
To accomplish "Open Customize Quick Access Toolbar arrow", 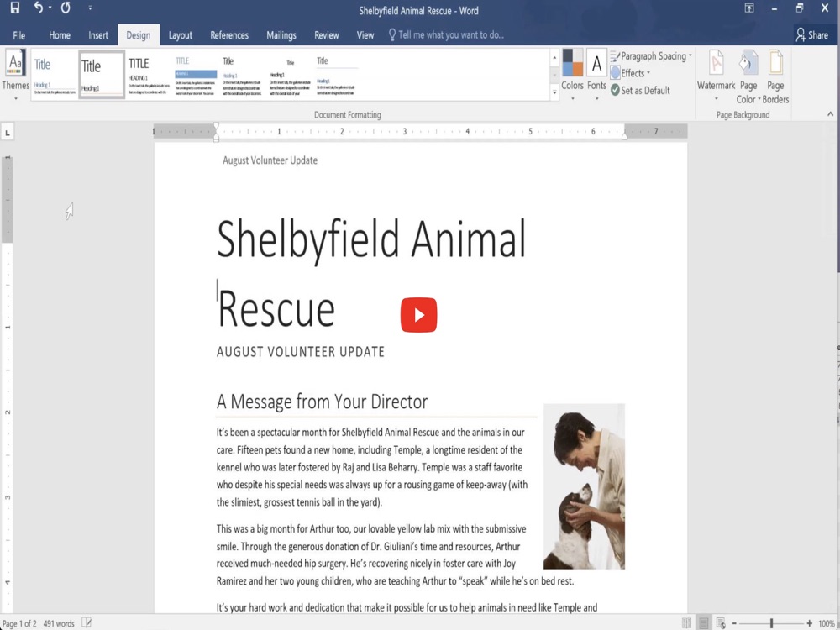I will click(x=90, y=8).
